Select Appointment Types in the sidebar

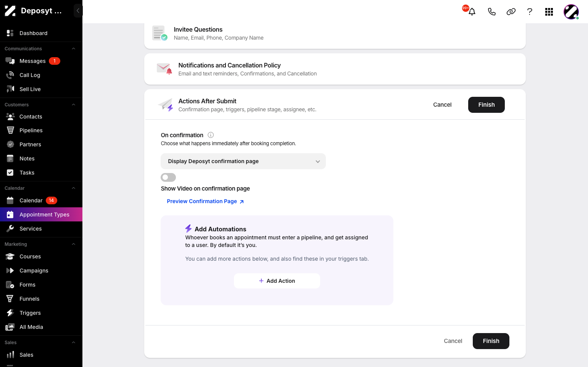(41, 215)
